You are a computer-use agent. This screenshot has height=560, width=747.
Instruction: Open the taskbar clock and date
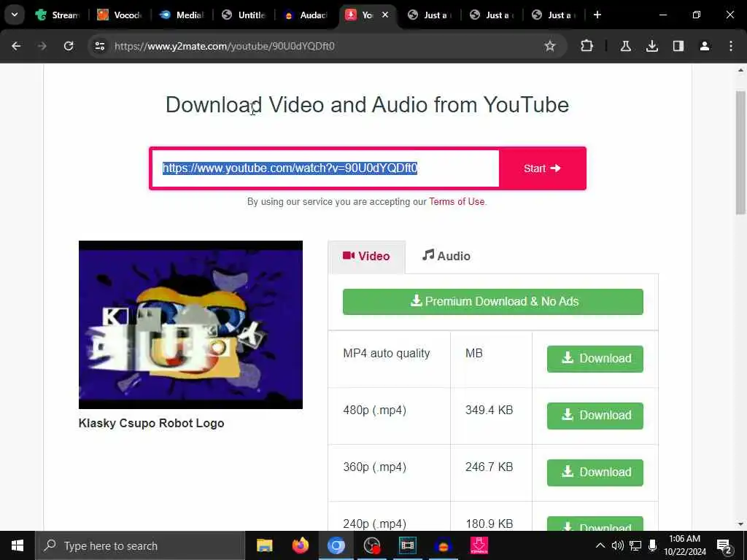684,545
